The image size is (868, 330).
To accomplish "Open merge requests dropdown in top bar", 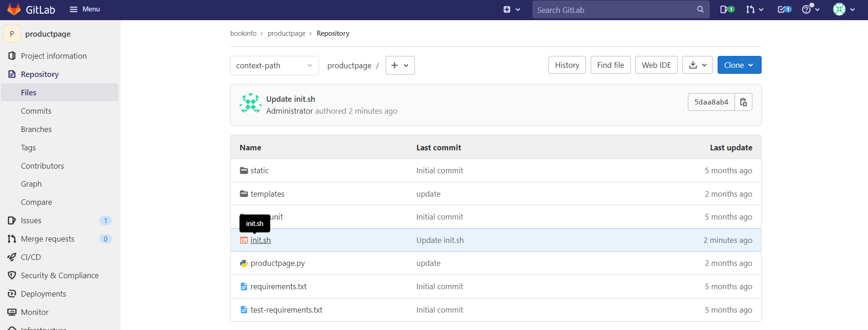I will point(754,9).
